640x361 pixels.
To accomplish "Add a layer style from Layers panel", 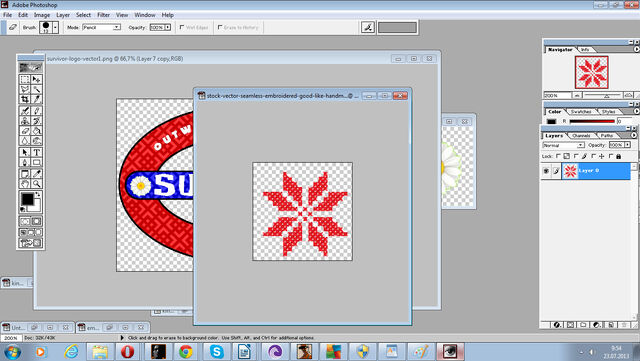I will (x=557, y=325).
